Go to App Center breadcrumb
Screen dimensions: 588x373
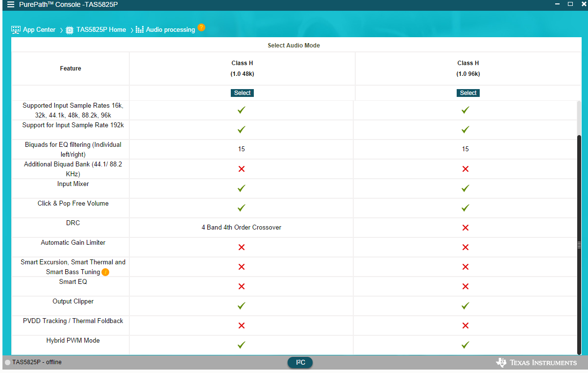(x=39, y=30)
